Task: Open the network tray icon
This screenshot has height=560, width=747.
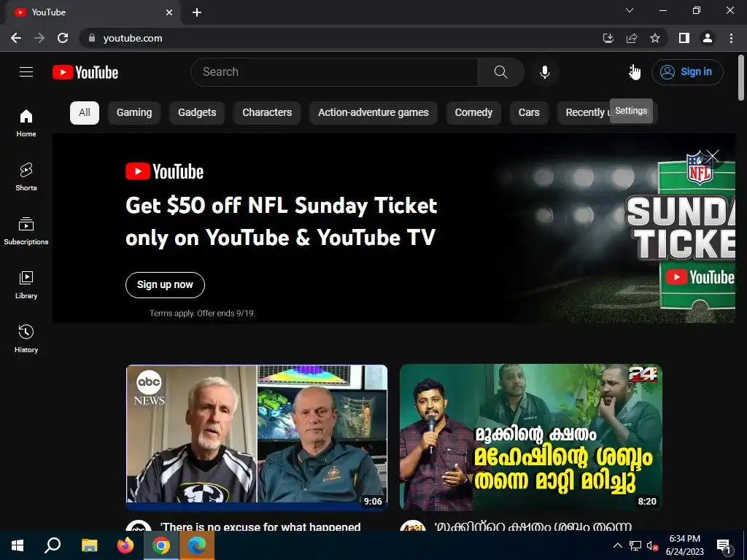Action: [635, 545]
